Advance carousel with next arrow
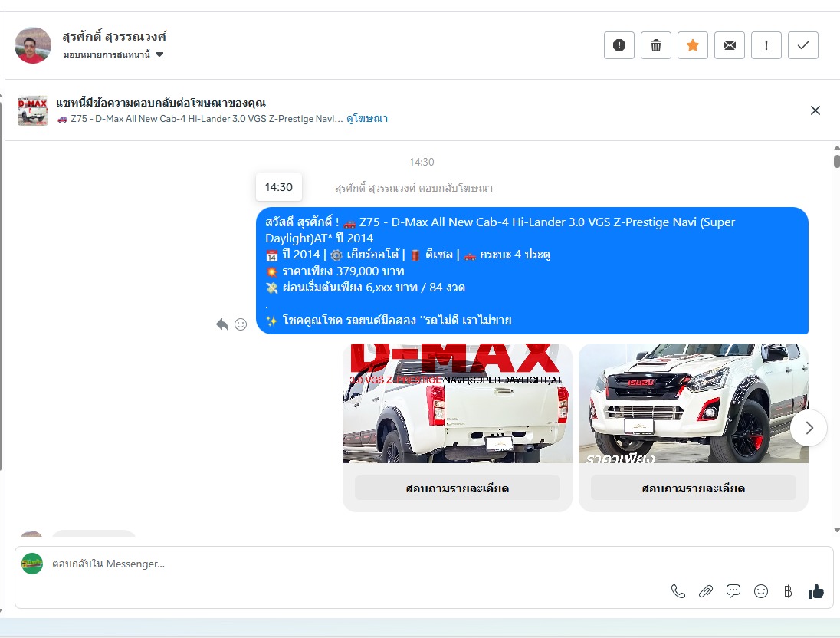The width and height of the screenshot is (840, 638). [809, 428]
